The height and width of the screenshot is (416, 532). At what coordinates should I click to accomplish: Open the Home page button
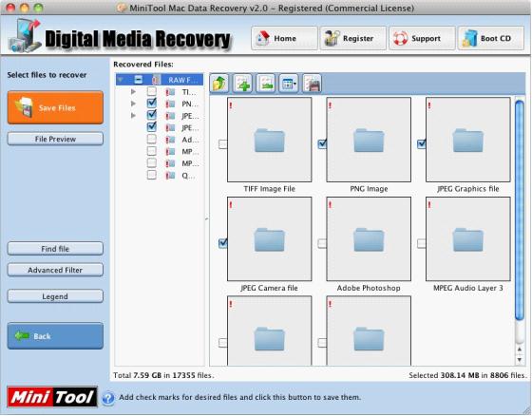pyautogui.click(x=284, y=38)
